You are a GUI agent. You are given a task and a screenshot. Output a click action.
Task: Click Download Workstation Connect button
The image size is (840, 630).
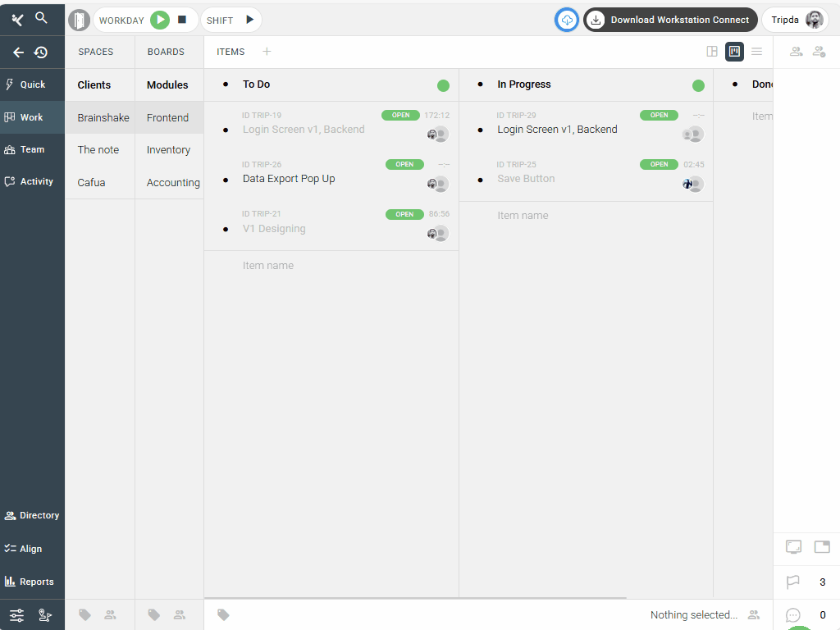(670, 20)
